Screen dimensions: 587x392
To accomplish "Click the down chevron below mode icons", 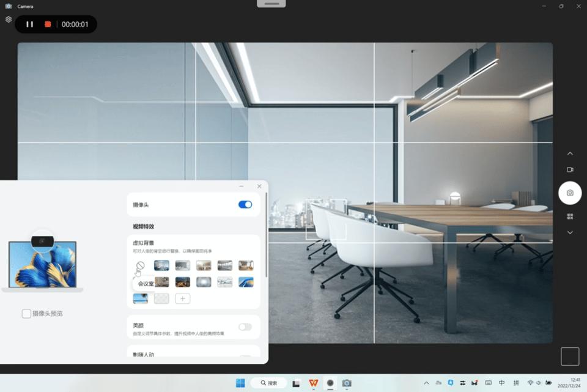I will 570,232.
